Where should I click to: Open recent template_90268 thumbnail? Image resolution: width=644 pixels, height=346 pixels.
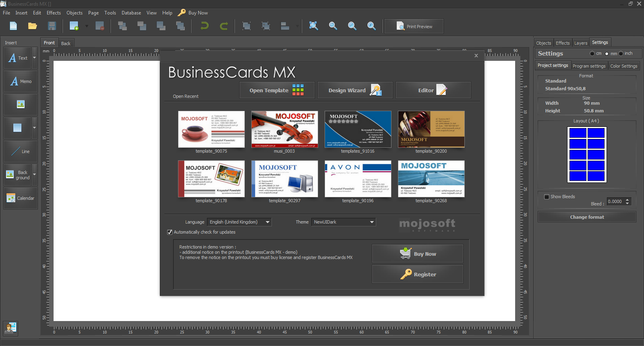[x=431, y=179]
